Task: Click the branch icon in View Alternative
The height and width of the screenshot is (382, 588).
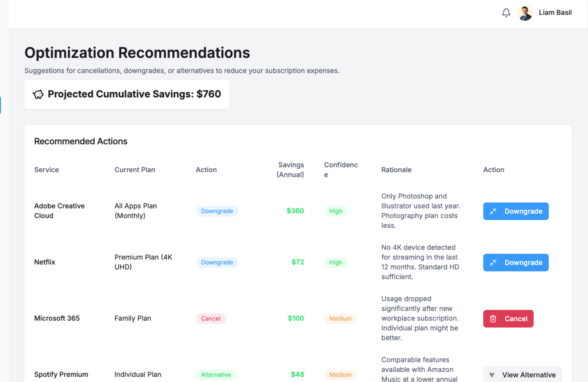Action: pyautogui.click(x=492, y=375)
